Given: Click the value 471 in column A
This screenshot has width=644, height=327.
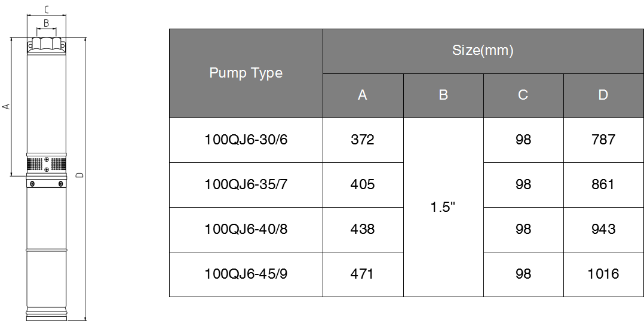Looking at the screenshot, I should coord(362,274).
